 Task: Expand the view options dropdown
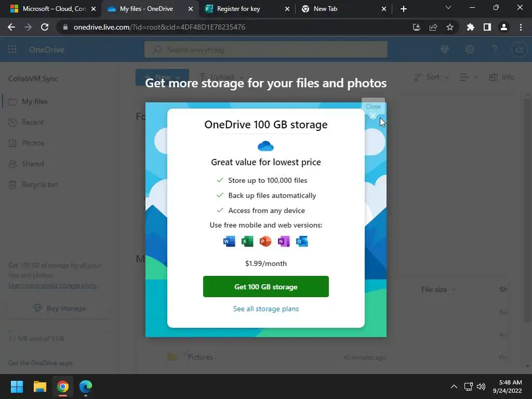tap(469, 77)
